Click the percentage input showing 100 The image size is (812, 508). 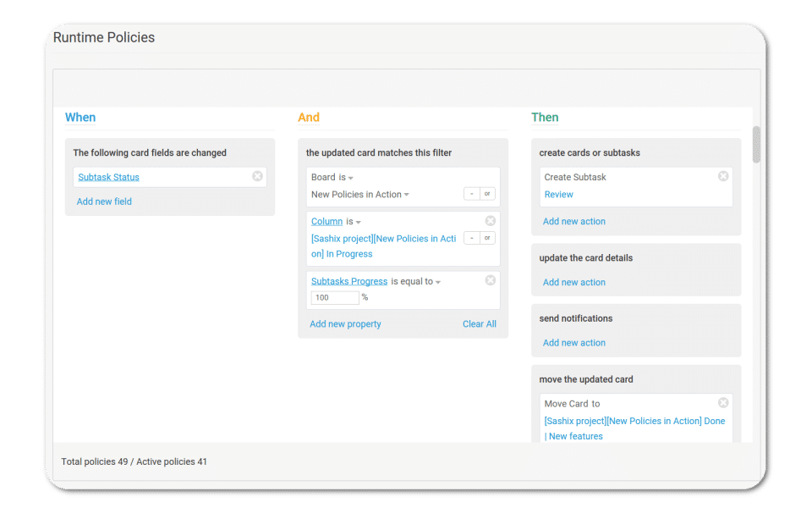click(x=335, y=297)
